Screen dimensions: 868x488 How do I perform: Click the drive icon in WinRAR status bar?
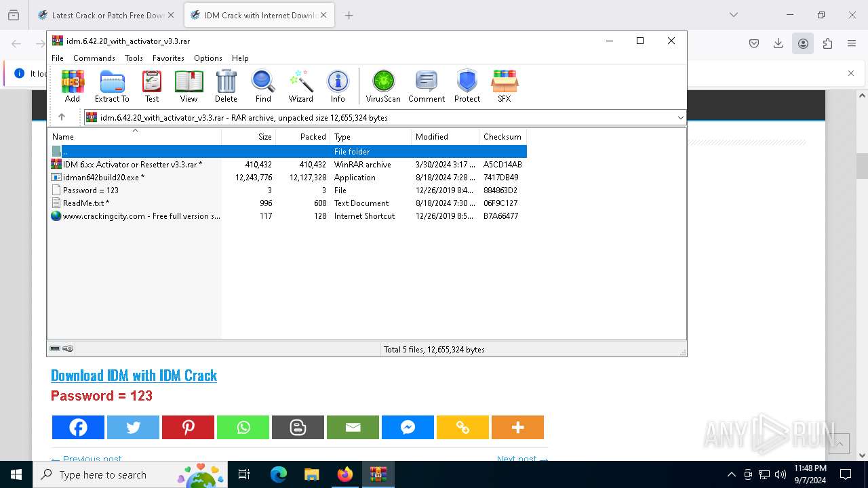(55, 348)
